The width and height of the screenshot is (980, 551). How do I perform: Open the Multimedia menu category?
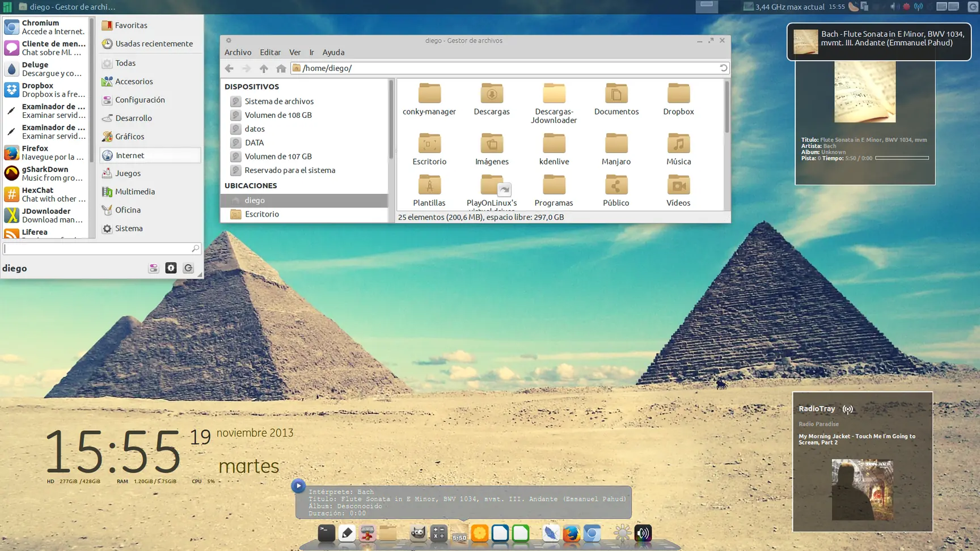[x=135, y=192]
